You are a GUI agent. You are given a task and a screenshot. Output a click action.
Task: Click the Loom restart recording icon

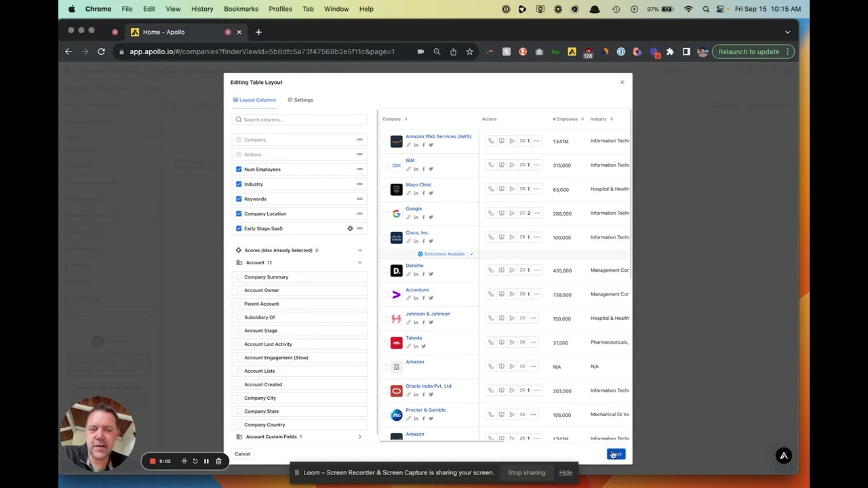[195, 461]
